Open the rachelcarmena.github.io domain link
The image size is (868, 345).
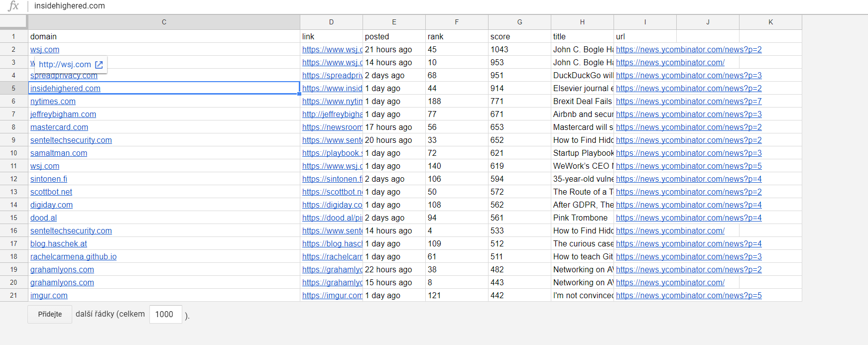pos(73,256)
